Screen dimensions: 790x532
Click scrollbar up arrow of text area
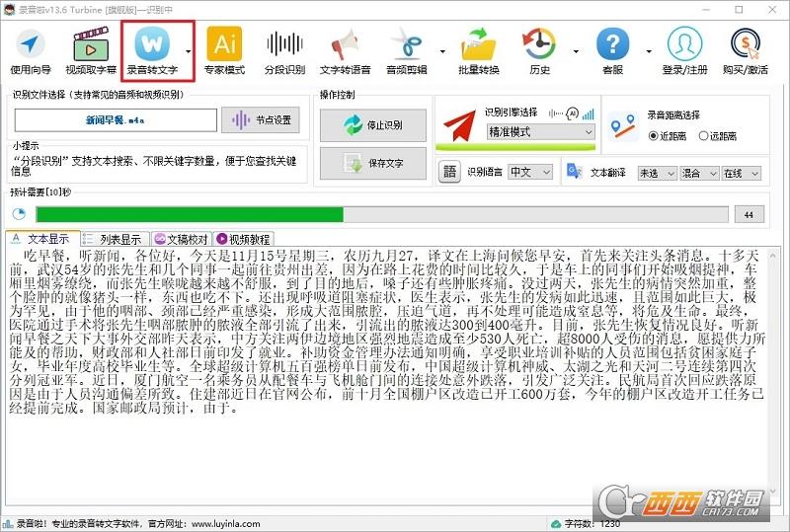pos(774,256)
